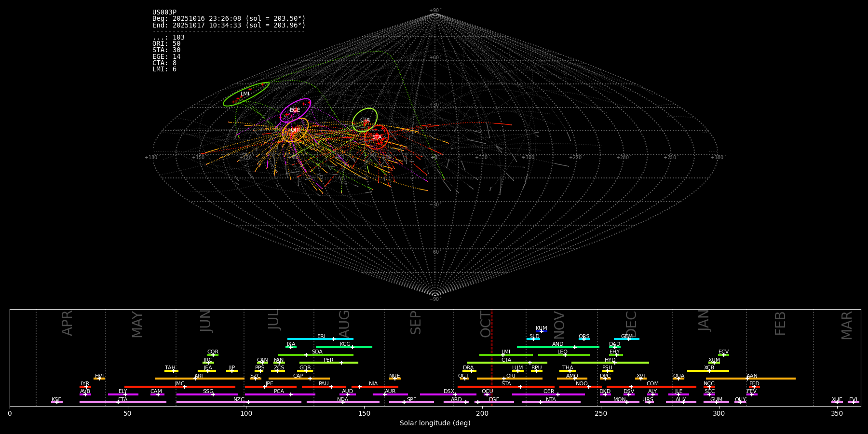This screenshot has width=868, height=434.
Task: Click the orange ORI radiant ellipse on the sky map
Action: [x=295, y=130]
